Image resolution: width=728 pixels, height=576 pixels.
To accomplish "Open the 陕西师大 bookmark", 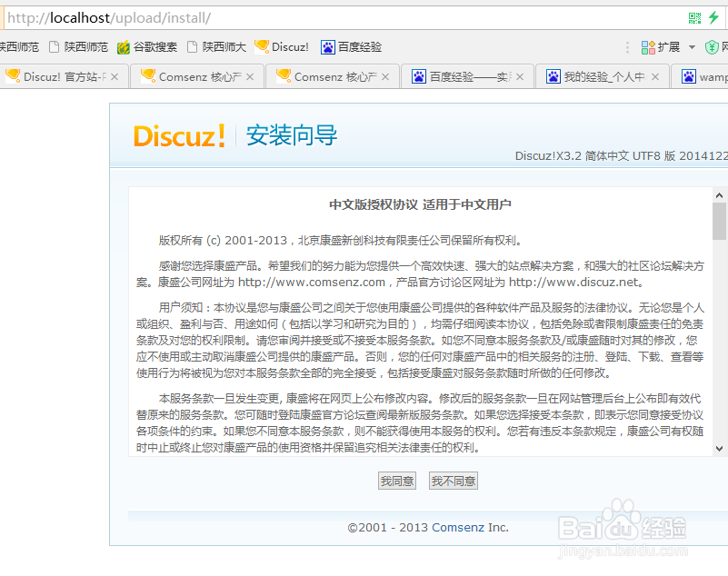I will click(223, 45).
